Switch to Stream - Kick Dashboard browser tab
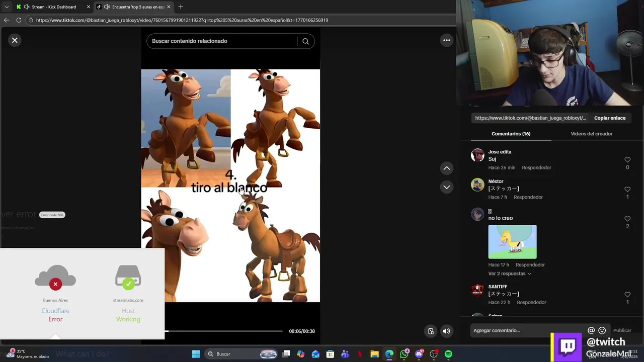The width and height of the screenshot is (644, 362). (x=54, y=7)
